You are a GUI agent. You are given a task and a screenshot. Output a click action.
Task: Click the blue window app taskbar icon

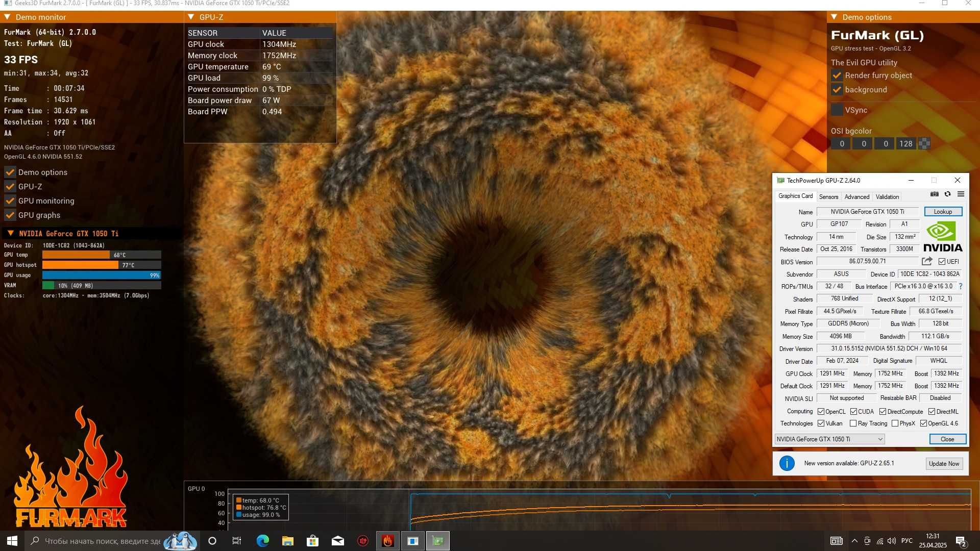coord(413,541)
